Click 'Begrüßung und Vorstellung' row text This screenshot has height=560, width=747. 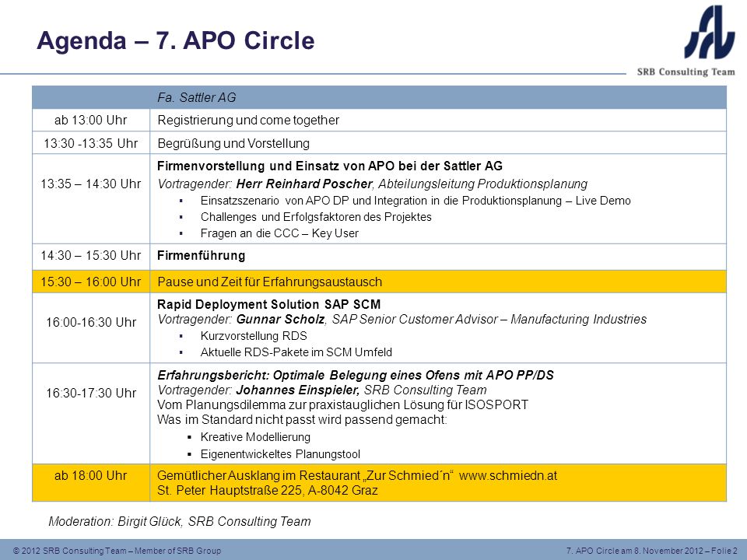(233, 143)
